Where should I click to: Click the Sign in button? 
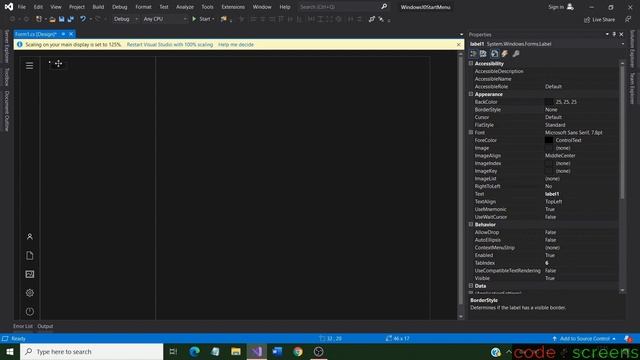pyautogui.click(x=561, y=7)
